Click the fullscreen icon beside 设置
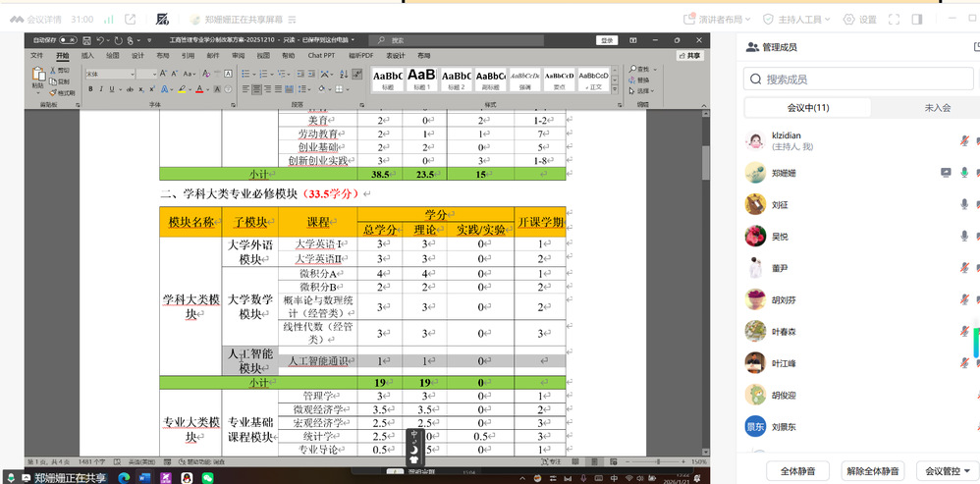Screen dimensions: 980x484 pos(895,19)
